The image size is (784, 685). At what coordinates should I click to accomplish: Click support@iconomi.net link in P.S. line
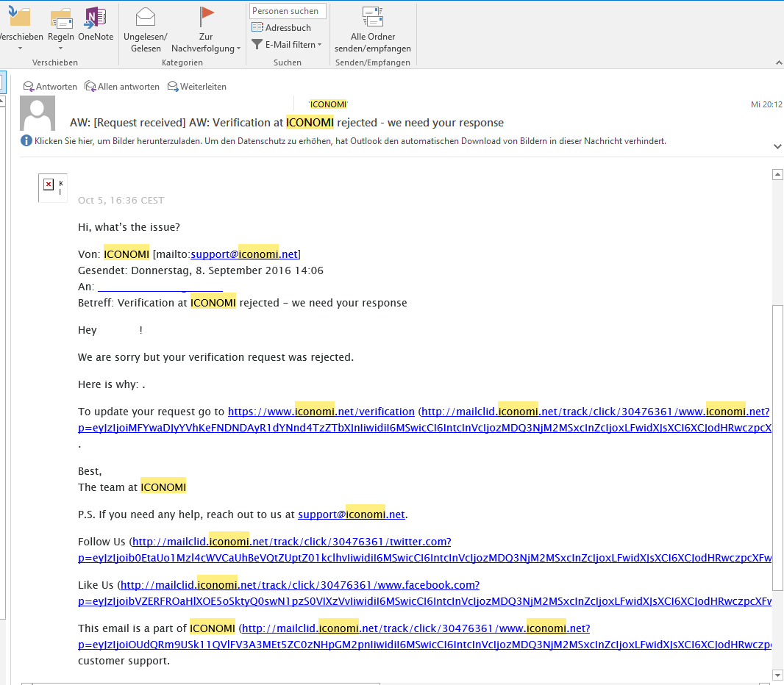coord(351,514)
